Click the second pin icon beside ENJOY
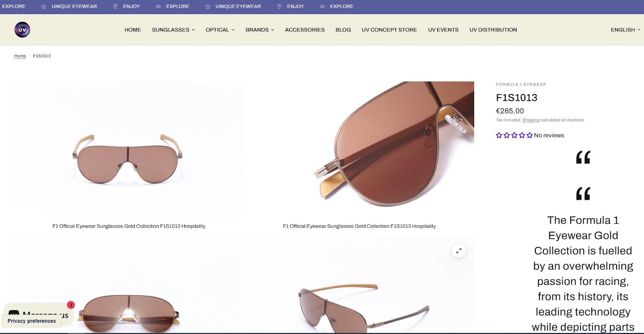Viewport: 644px width, 334px height. [x=279, y=6]
